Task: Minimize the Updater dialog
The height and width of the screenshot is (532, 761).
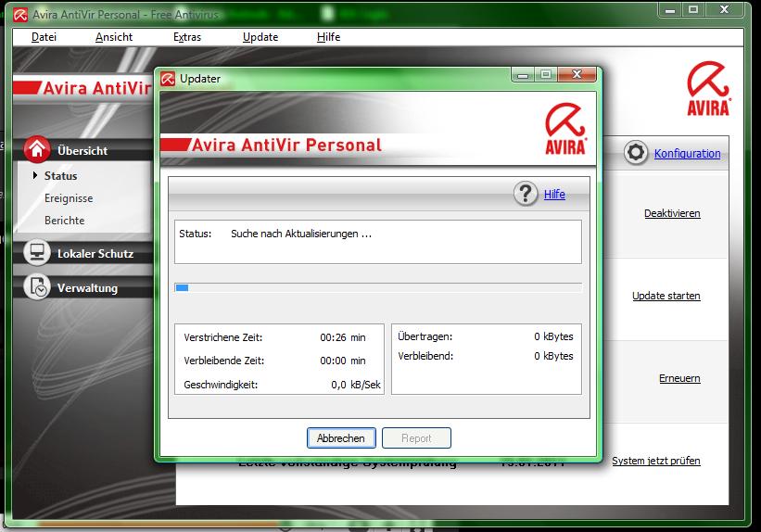Action: click(x=523, y=75)
